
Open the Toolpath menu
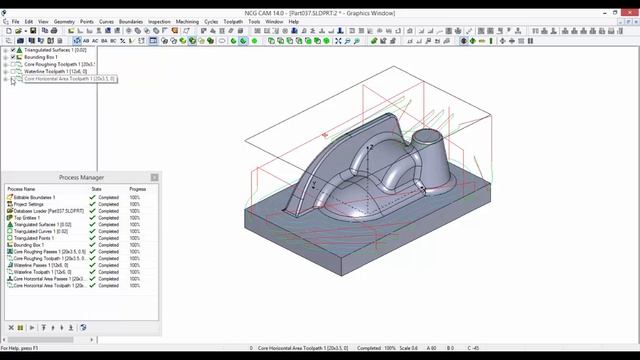pos(233,22)
